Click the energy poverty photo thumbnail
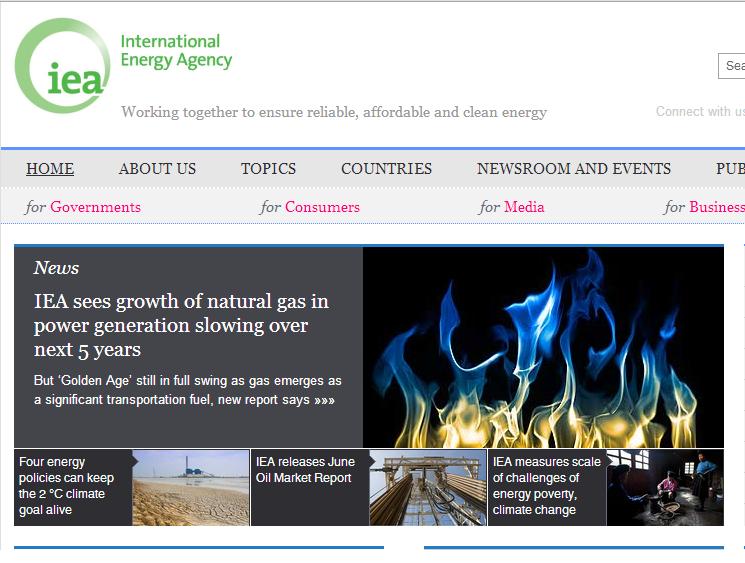Viewport: 745px width, 563px height. pyautogui.click(x=664, y=487)
